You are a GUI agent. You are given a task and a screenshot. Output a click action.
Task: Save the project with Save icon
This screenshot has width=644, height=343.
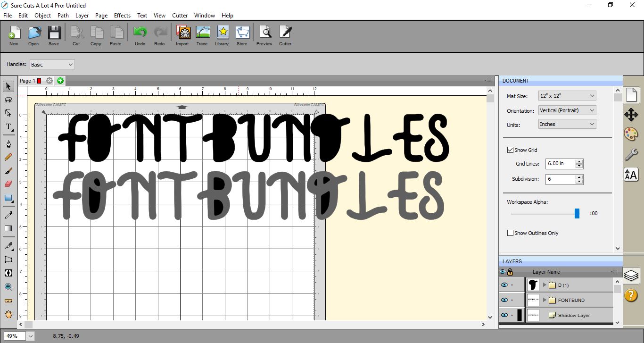click(x=54, y=35)
